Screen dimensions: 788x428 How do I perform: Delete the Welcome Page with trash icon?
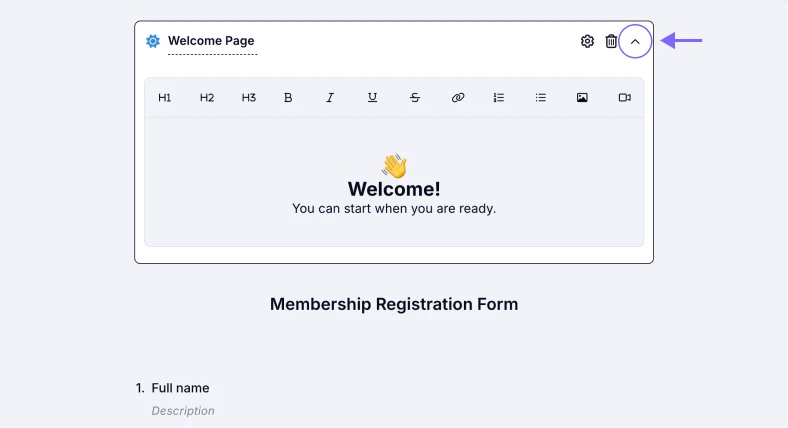click(611, 41)
